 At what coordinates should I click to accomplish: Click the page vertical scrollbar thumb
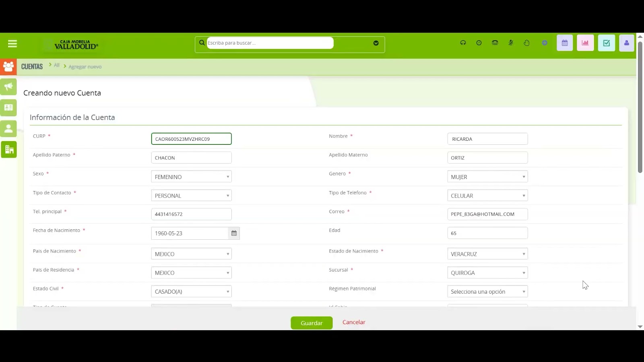click(640, 107)
